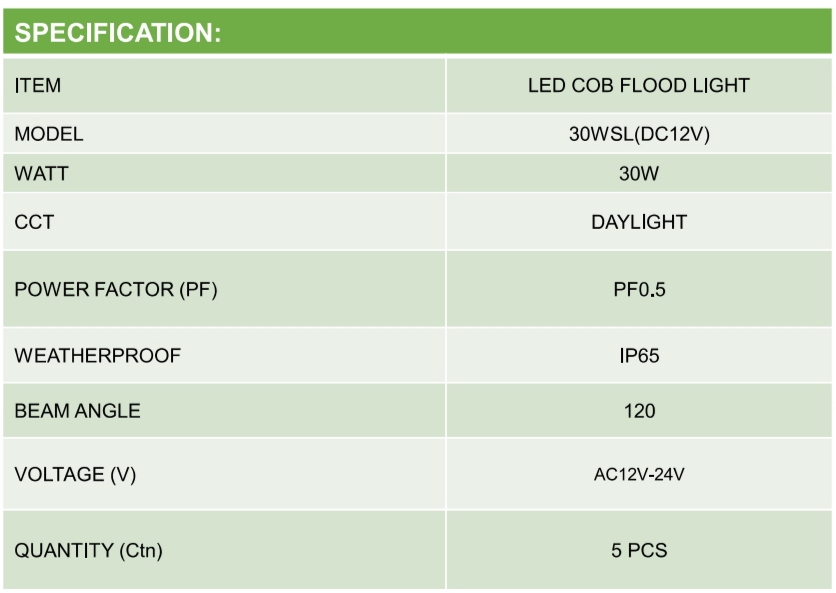Click the 120 beam angle value
This screenshot has width=836, height=593.
(638, 410)
